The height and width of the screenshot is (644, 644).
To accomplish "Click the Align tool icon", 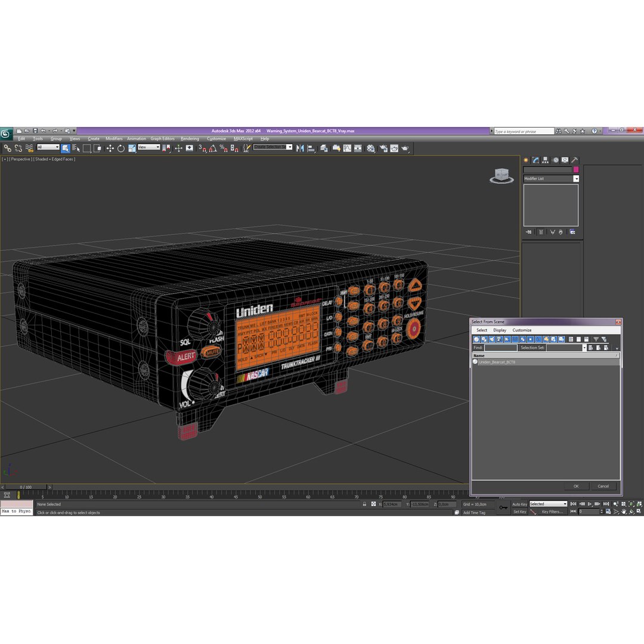I will click(311, 148).
